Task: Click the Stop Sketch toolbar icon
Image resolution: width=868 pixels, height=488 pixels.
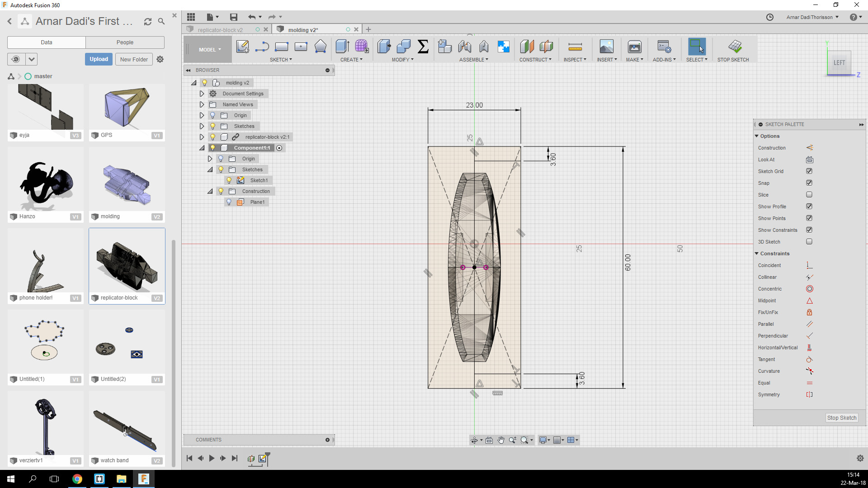Action: [x=735, y=47]
